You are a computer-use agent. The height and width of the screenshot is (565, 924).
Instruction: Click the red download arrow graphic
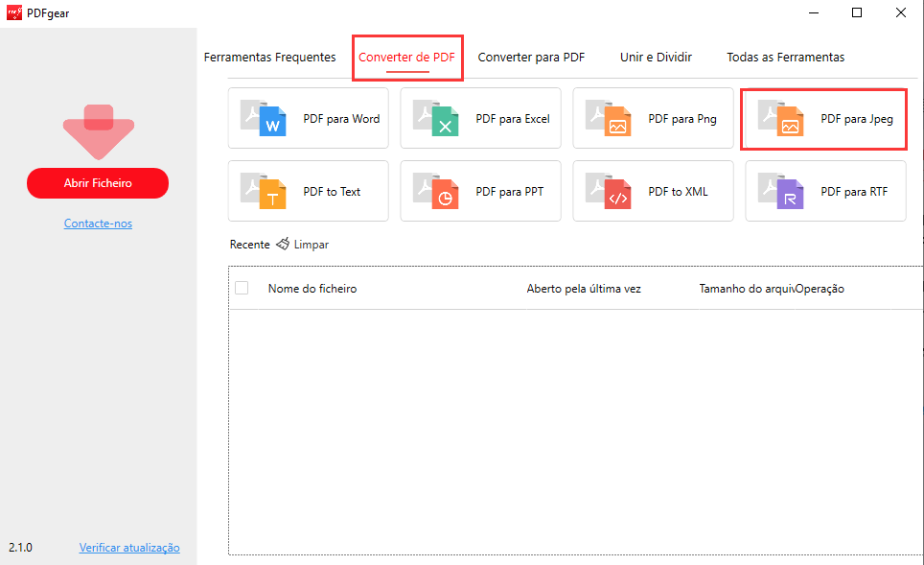click(98, 129)
